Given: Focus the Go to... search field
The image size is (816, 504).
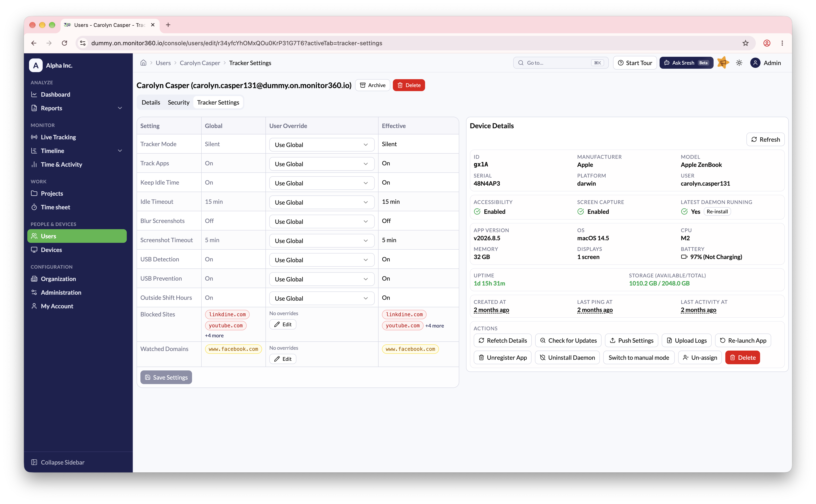Looking at the screenshot, I should tap(561, 63).
